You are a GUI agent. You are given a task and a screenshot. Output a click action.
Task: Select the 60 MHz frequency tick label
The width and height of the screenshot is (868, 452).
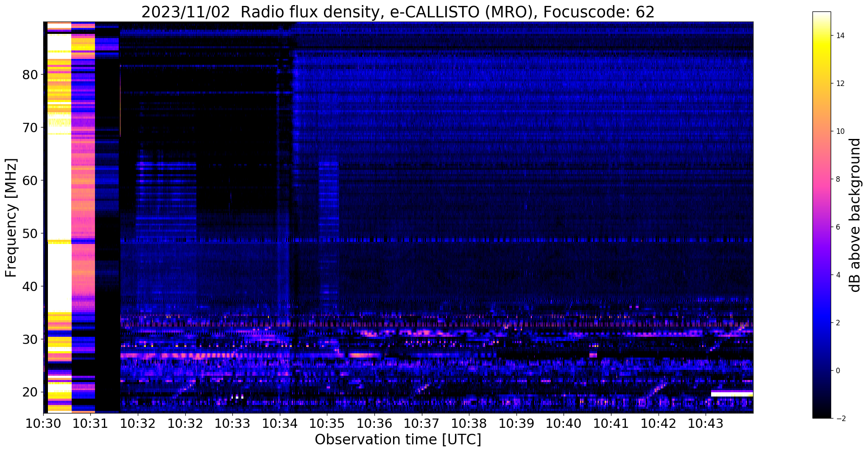click(x=30, y=180)
